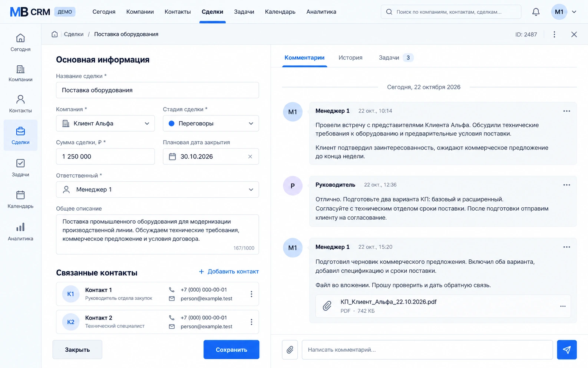Click the Закрыть button
The width and height of the screenshot is (588, 368).
[77, 350]
